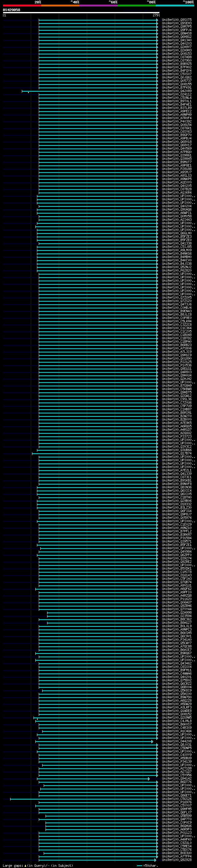Select hit UniRef100_Q08152
197x868 pixels.
176,714
